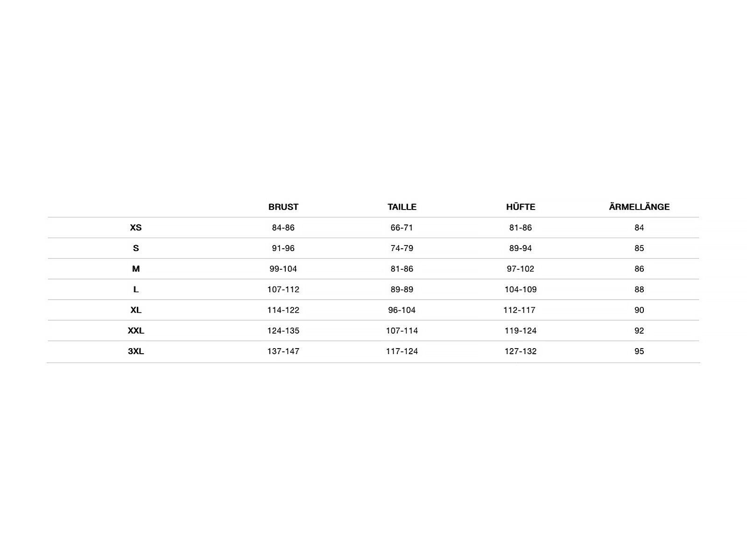Select the L size row label
This screenshot has width=747, height=560.
click(x=136, y=289)
